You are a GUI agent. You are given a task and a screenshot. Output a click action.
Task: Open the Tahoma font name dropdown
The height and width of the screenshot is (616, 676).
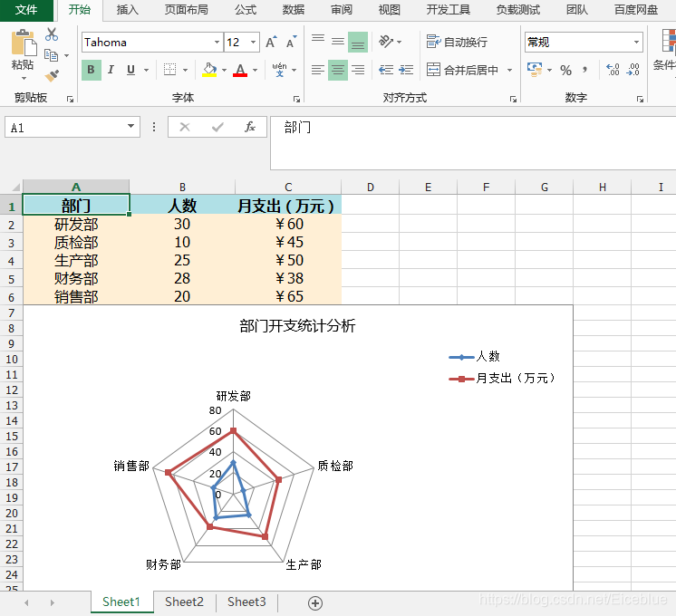(x=217, y=43)
